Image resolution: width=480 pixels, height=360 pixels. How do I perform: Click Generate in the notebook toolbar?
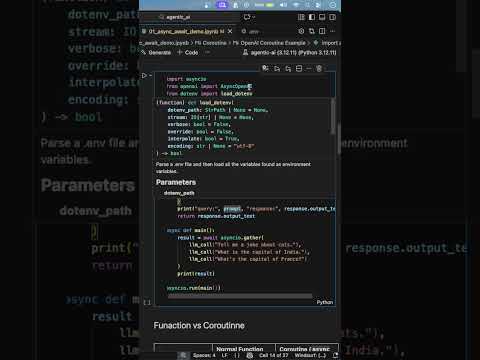pos(156,53)
